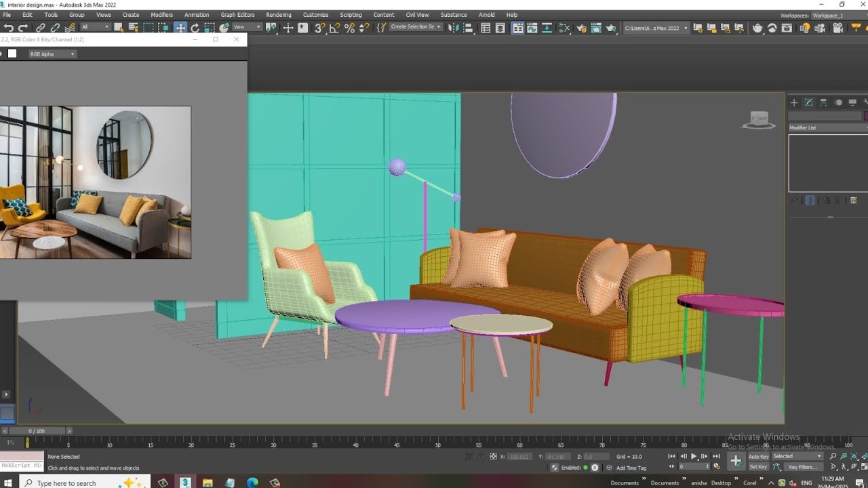Screen dimensions: 868x488
Task: Click the Key Filters button
Action: pos(802,466)
